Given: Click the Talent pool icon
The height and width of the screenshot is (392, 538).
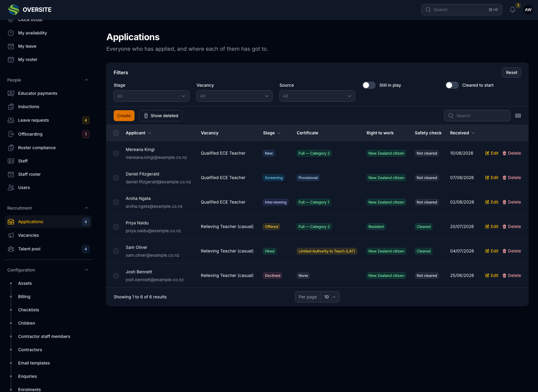Looking at the screenshot, I should [11, 249].
